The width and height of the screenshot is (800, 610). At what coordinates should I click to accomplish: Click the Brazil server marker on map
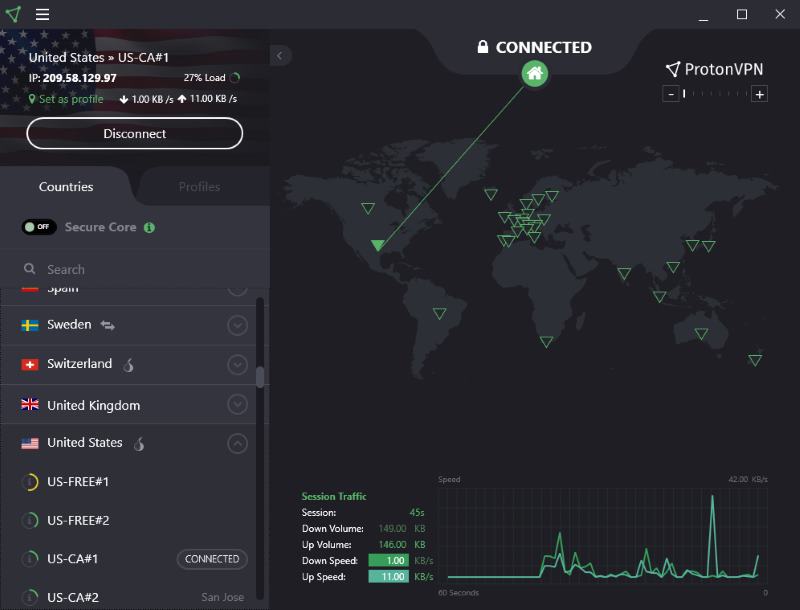click(x=439, y=313)
